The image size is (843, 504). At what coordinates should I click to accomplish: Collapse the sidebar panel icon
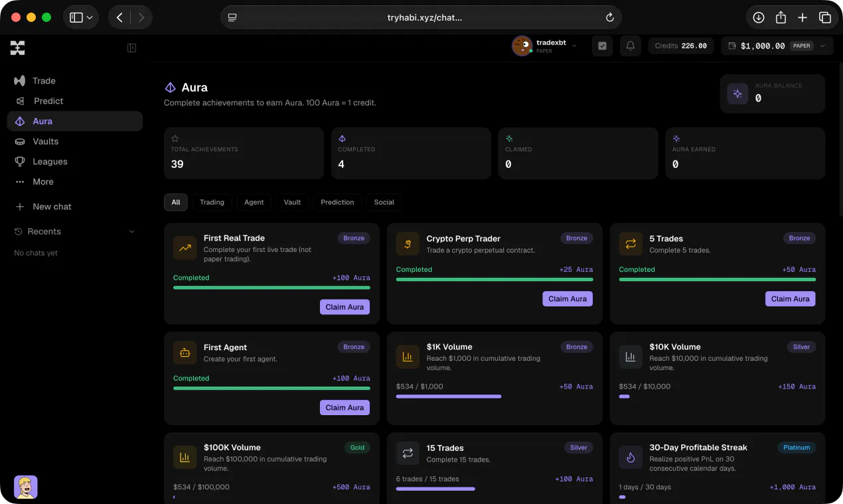(131, 48)
